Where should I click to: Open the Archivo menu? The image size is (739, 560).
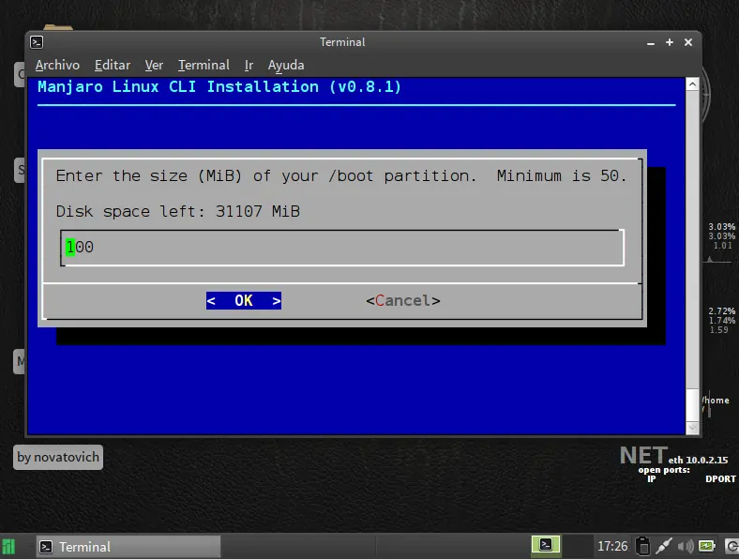pyautogui.click(x=57, y=65)
